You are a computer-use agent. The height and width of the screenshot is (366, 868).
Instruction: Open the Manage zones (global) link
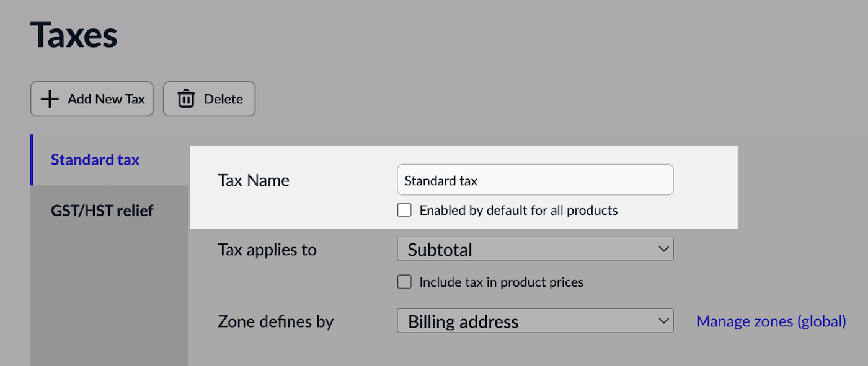coord(771,321)
